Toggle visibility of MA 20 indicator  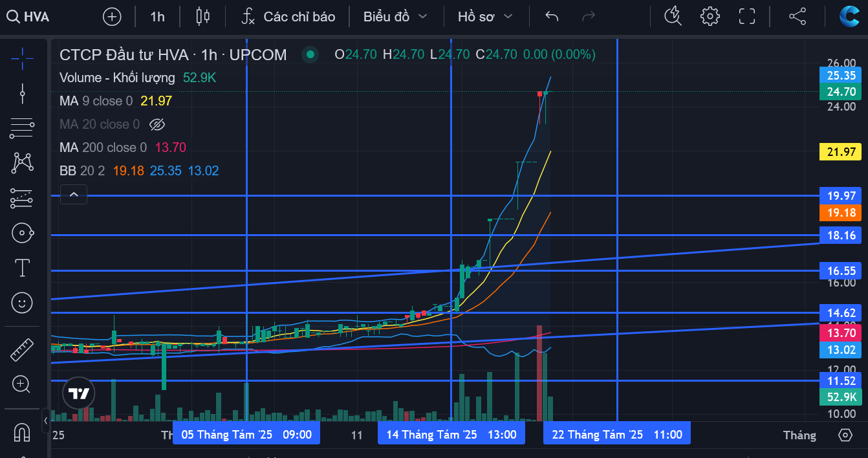pos(157,124)
